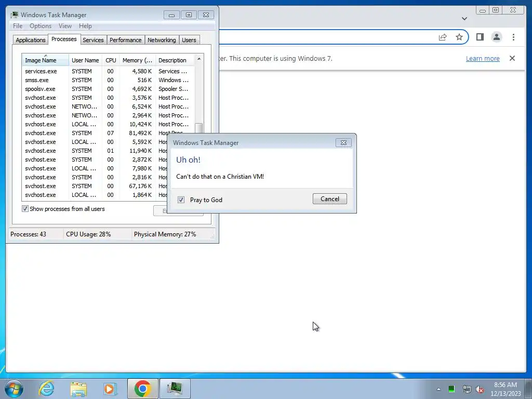Click Cancel in the Uh oh dialog
Image resolution: width=532 pixels, height=399 pixels.
329,199
